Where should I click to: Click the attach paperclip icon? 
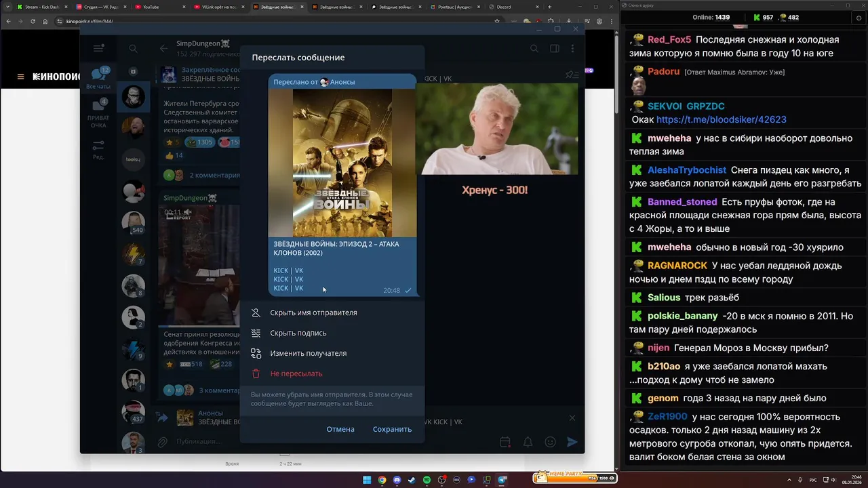(163, 442)
